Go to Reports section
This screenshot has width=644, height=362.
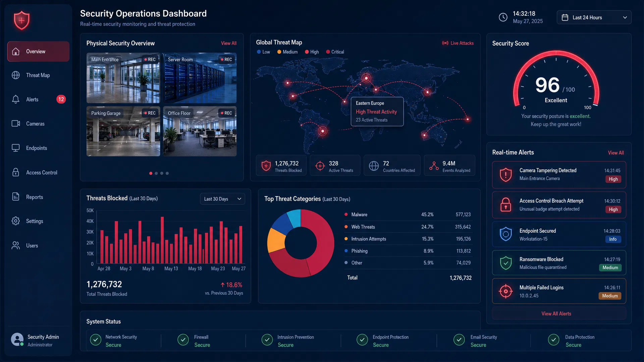(x=38, y=197)
